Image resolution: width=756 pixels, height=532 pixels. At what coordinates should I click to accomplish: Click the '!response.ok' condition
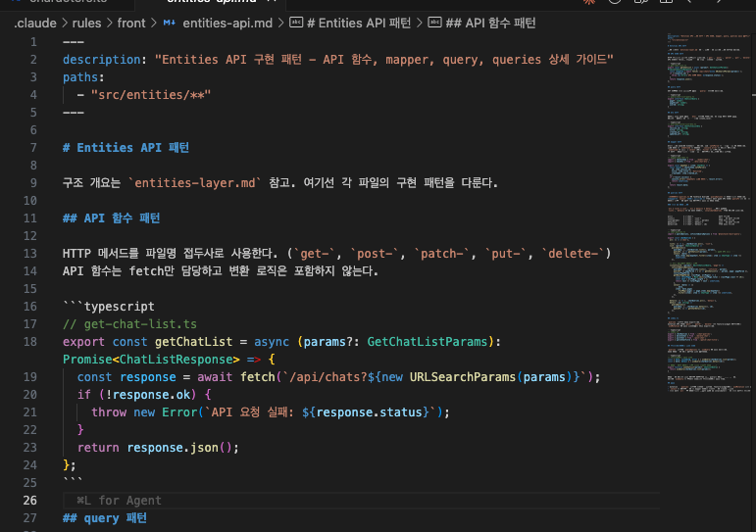[x=147, y=395]
